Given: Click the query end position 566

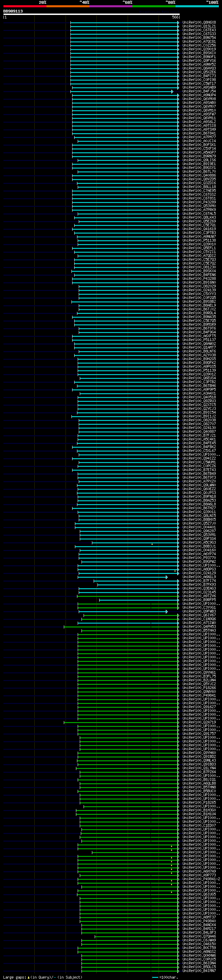Looking at the screenshot, I should pyautogui.click(x=175, y=17).
